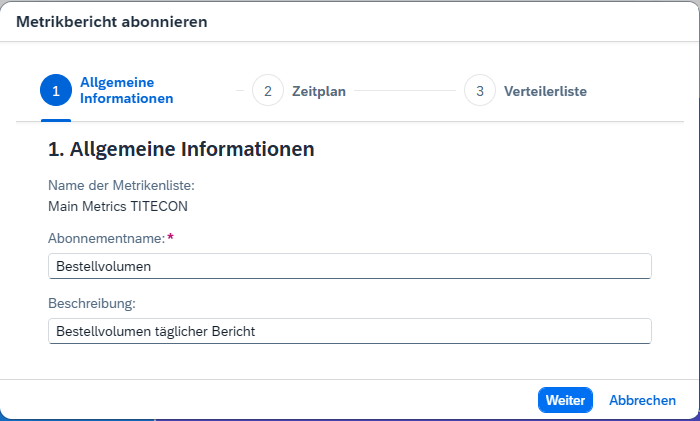Click the step 1 circle icon
The height and width of the screenshot is (421, 700).
56,90
